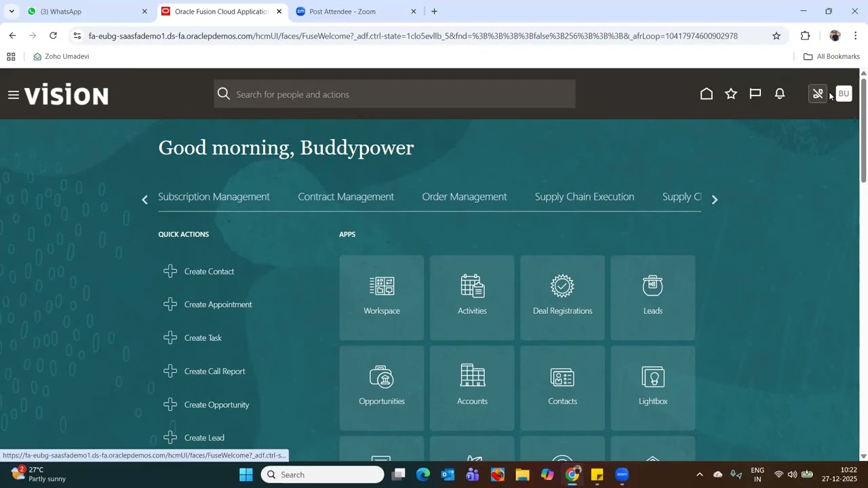Select the Create Call Report link

pos(214,371)
